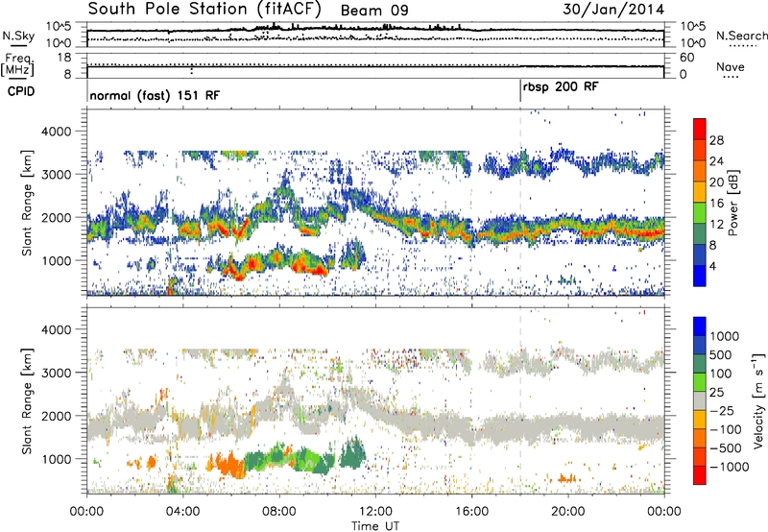Click the N.Search legend label
768x532 pixels.
(x=742, y=36)
